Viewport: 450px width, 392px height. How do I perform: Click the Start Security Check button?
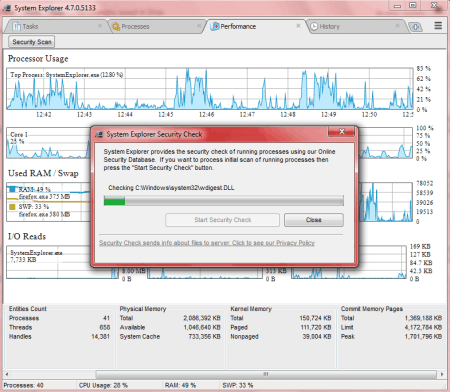pos(223,220)
